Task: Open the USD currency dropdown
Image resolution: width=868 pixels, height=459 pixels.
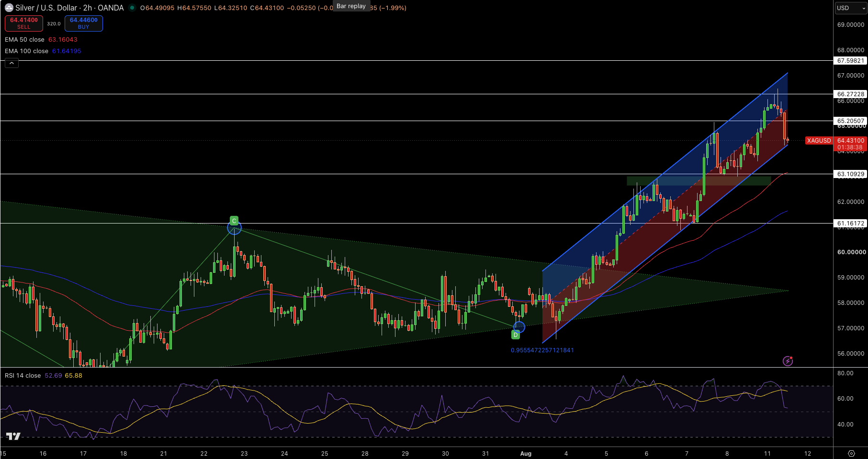Action: (x=851, y=8)
